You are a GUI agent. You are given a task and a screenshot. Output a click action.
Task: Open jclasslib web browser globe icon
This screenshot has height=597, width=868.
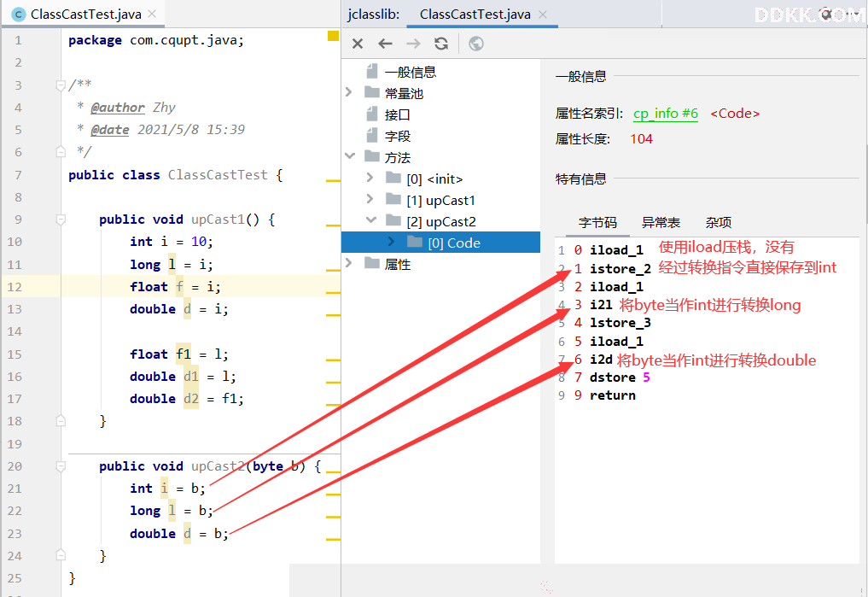476,44
